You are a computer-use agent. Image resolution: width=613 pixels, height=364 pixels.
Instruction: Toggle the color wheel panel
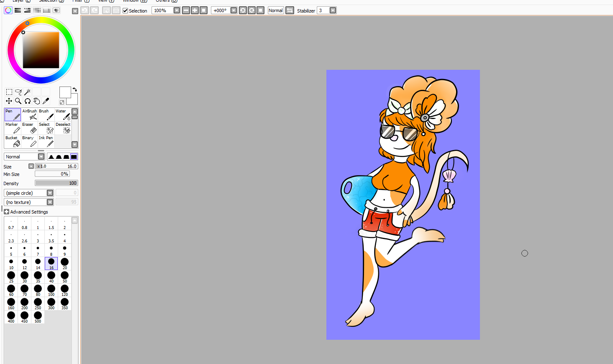tap(8, 10)
